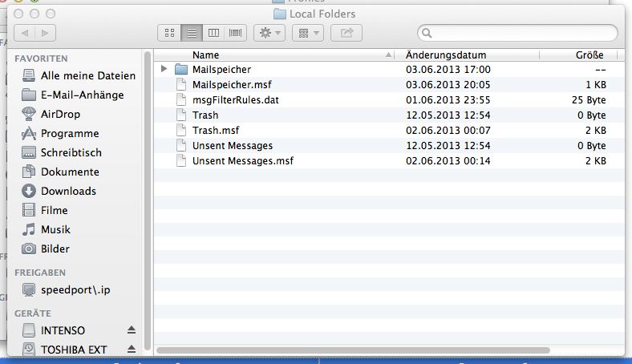
Task: Click the horizontal scrollbar of file list
Action: (353, 350)
